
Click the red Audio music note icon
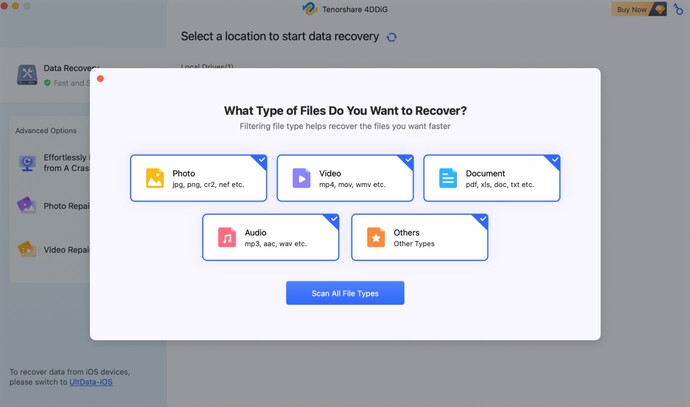point(227,238)
